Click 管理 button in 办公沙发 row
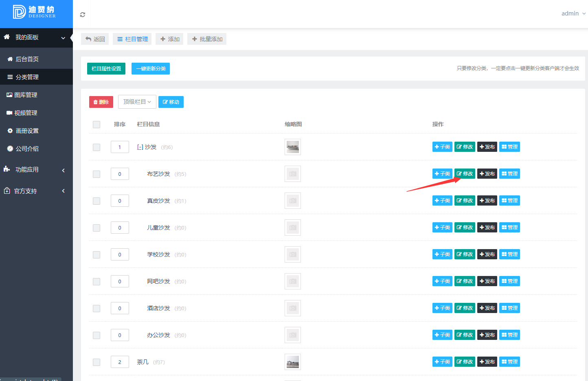 coord(509,335)
